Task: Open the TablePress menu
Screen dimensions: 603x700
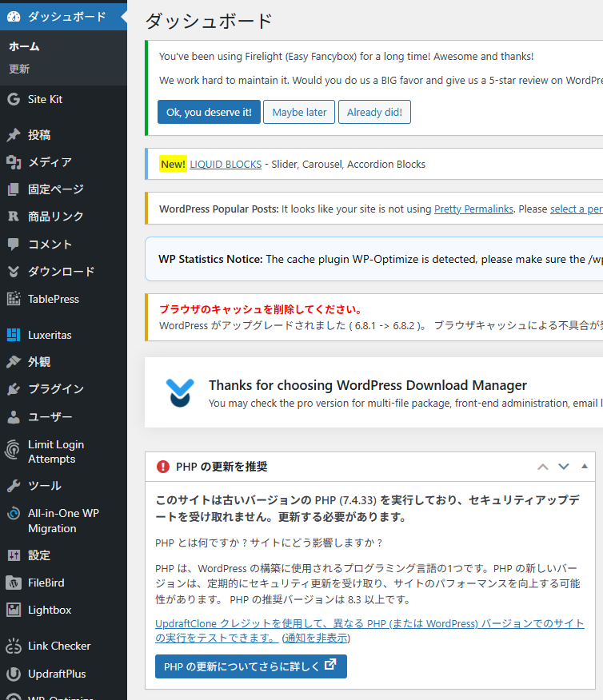Action: click(x=63, y=299)
